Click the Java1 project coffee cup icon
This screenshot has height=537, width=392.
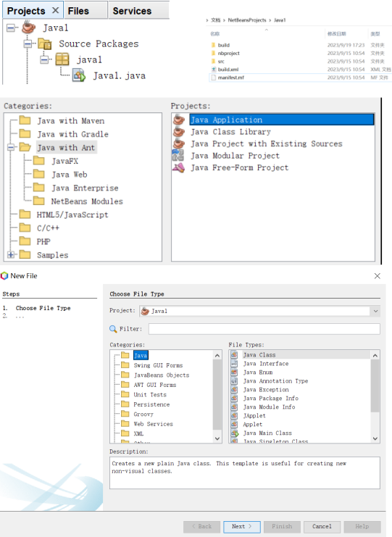coord(29,28)
